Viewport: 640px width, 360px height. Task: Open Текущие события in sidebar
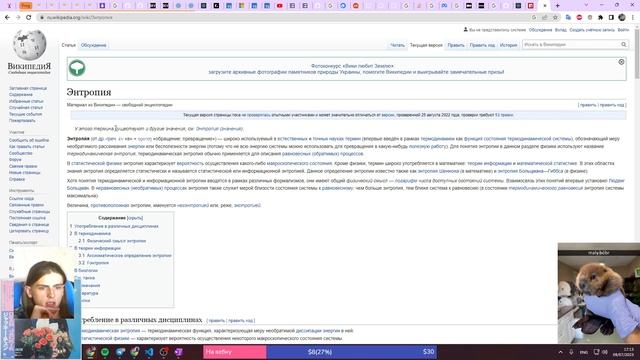[x=25, y=114]
